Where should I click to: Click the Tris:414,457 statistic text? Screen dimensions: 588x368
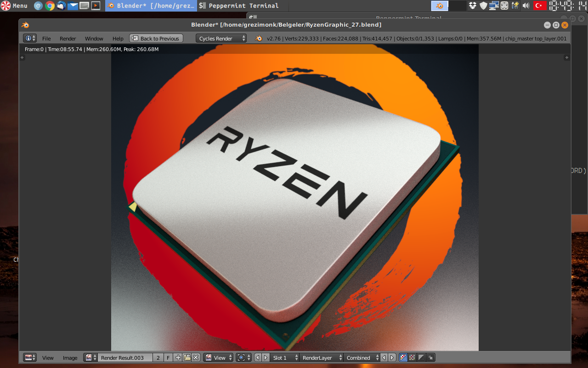coord(378,39)
